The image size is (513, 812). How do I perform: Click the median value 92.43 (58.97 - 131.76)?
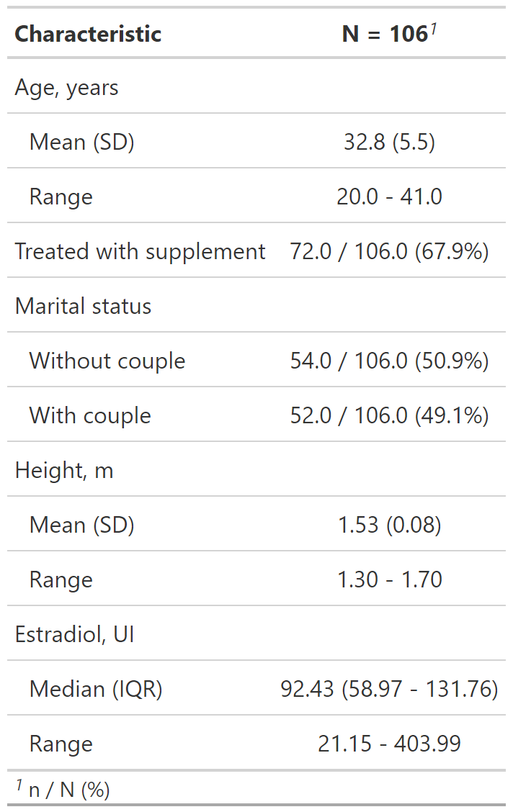(389, 689)
